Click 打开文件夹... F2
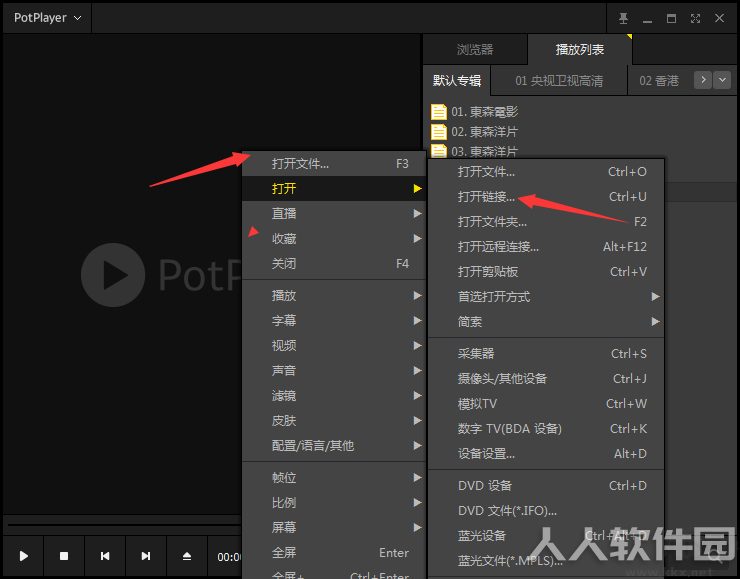Image resolution: width=740 pixels, height=579 pixels. [x=546, y=222]
